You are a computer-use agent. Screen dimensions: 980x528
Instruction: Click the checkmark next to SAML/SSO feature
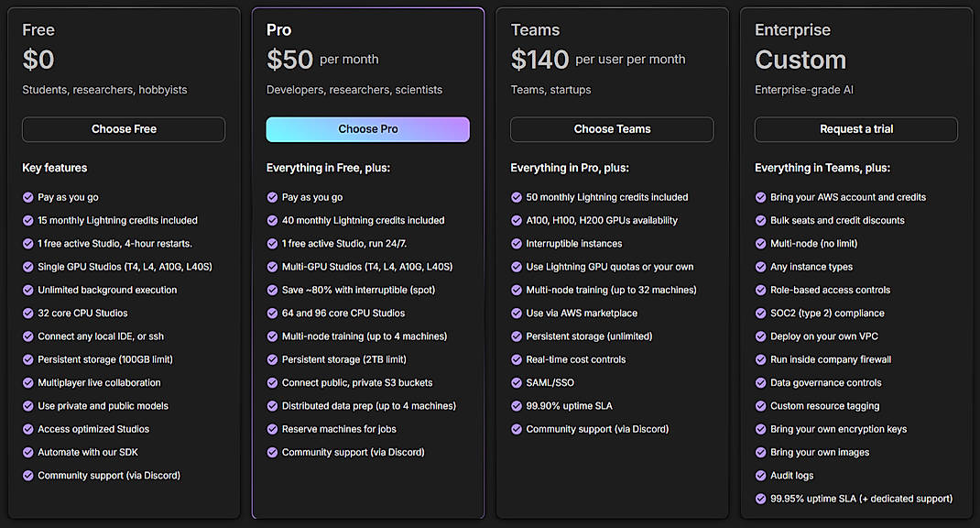517,382
